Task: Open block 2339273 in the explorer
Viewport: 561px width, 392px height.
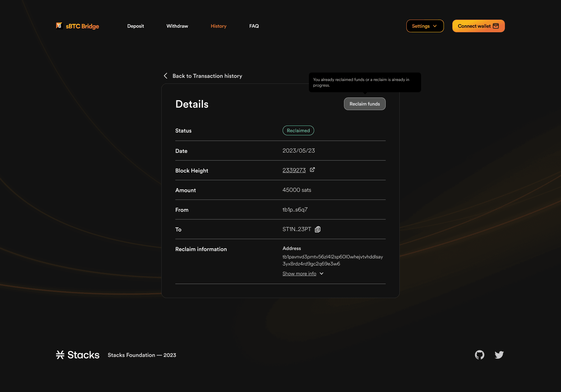Action: (x=294, y=170)
